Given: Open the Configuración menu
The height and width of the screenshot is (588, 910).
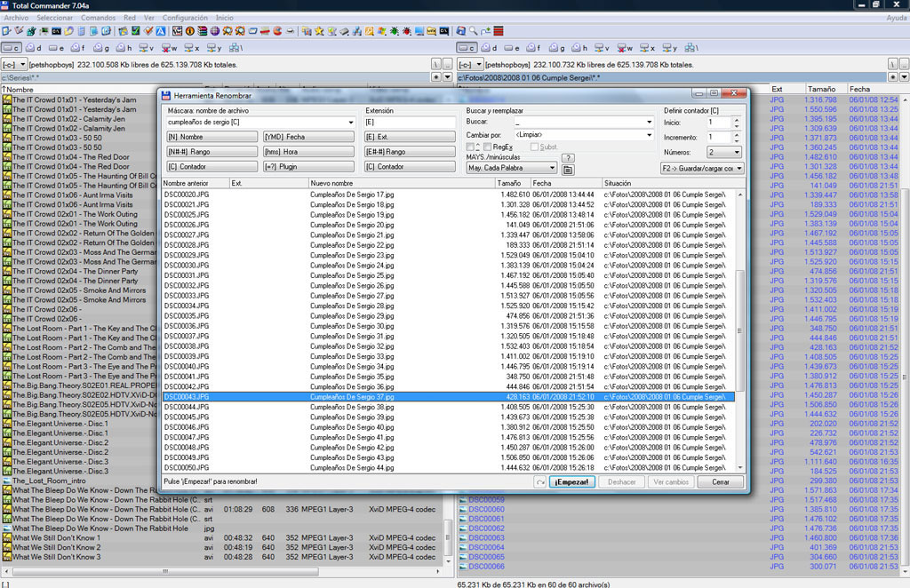Looking at the screenshot, I should [185, 17].
